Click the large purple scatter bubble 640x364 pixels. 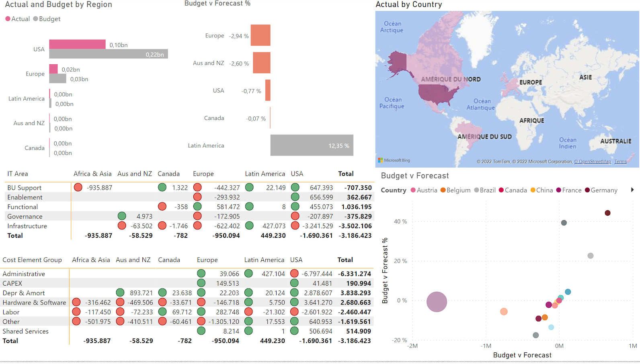click(x=437, y=302)
